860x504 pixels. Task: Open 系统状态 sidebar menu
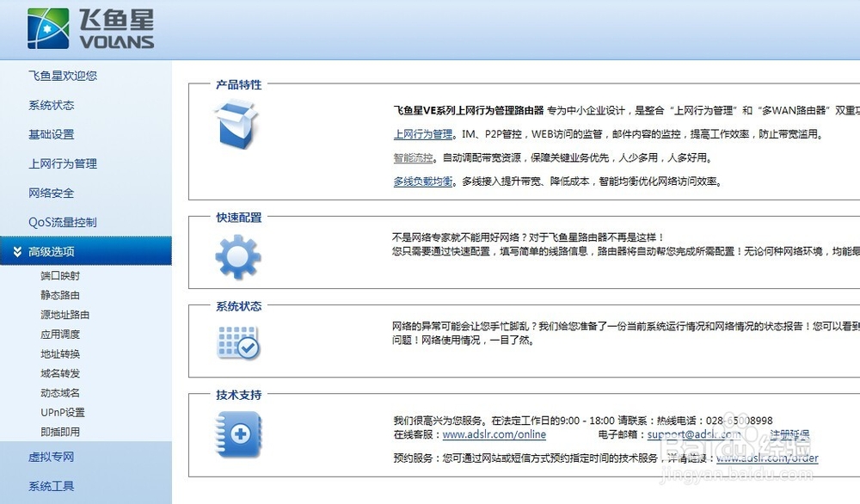coord(51,105)
